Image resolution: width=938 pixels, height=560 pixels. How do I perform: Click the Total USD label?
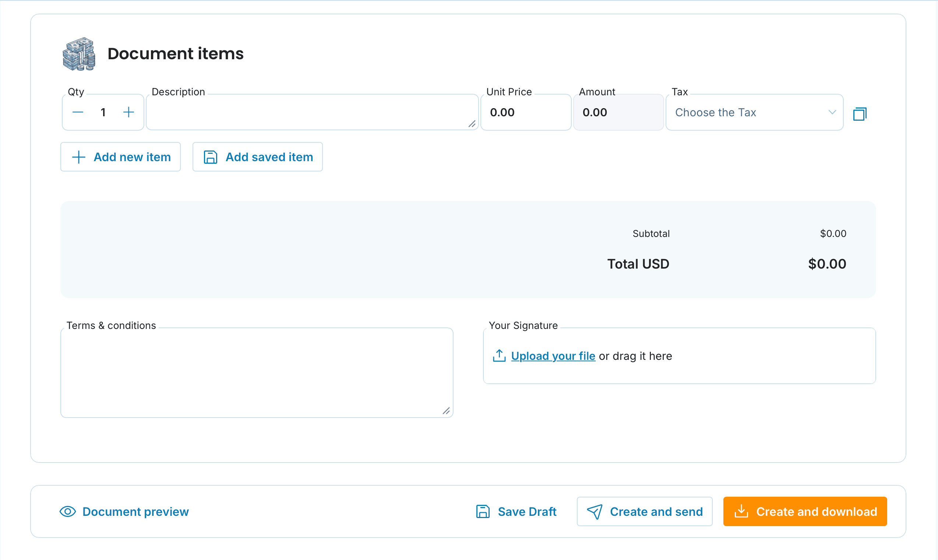tap(638, 264)
